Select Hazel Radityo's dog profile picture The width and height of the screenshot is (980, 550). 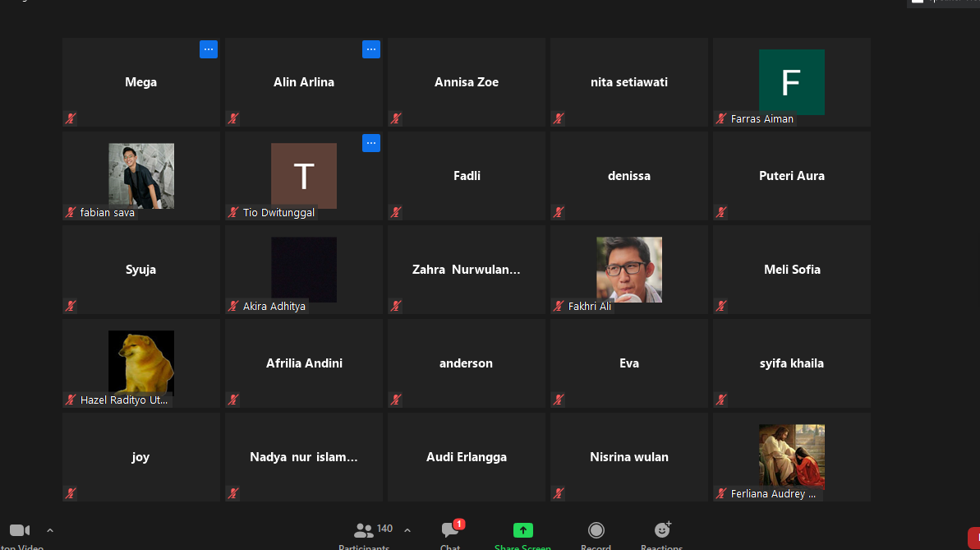[x=141, y=363]
